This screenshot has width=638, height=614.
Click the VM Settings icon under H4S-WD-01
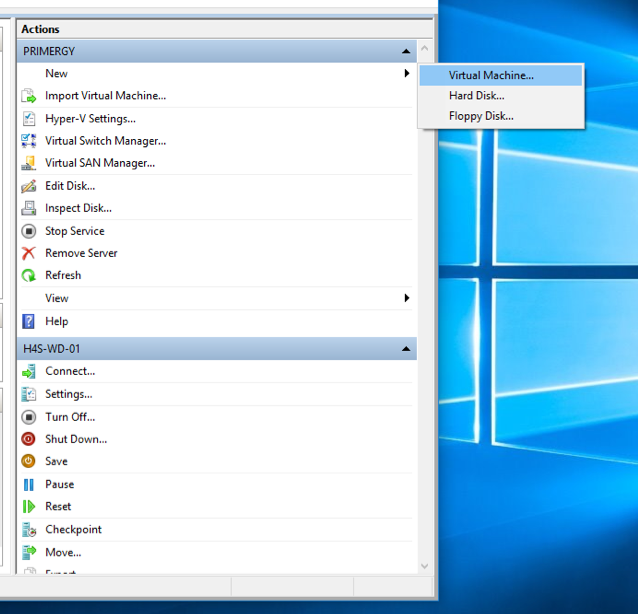28,394
